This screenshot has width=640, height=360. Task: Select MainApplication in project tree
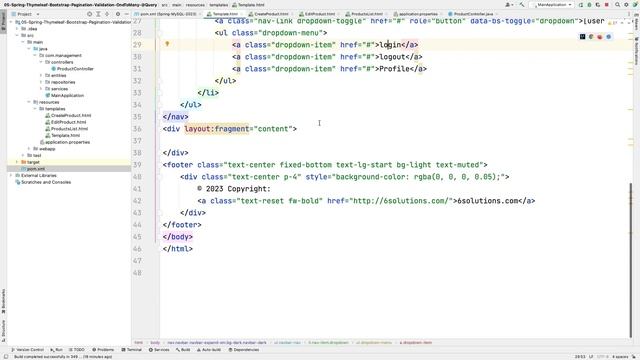(x=64, y=96)
